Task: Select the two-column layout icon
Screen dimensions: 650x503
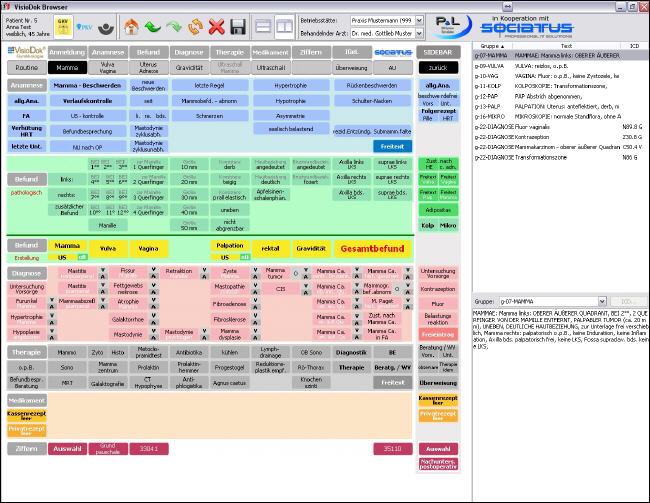Action: click(x=284, y=27)
